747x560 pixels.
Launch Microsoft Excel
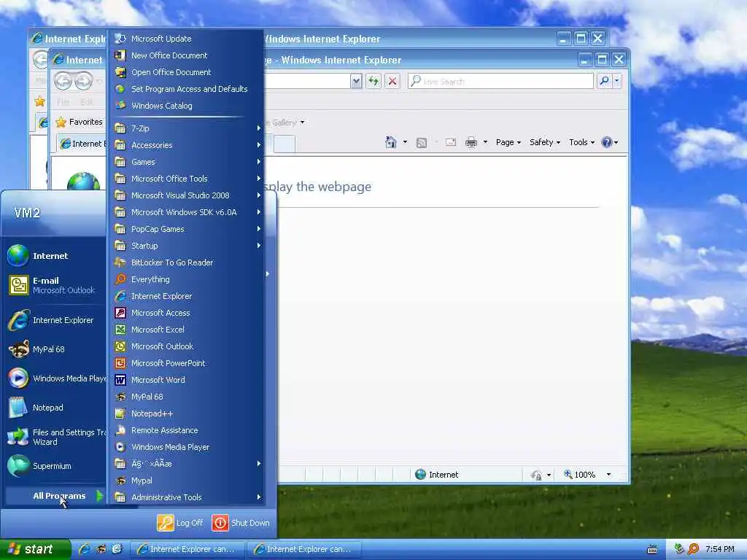pyautogui.click(x=186, y=330)
